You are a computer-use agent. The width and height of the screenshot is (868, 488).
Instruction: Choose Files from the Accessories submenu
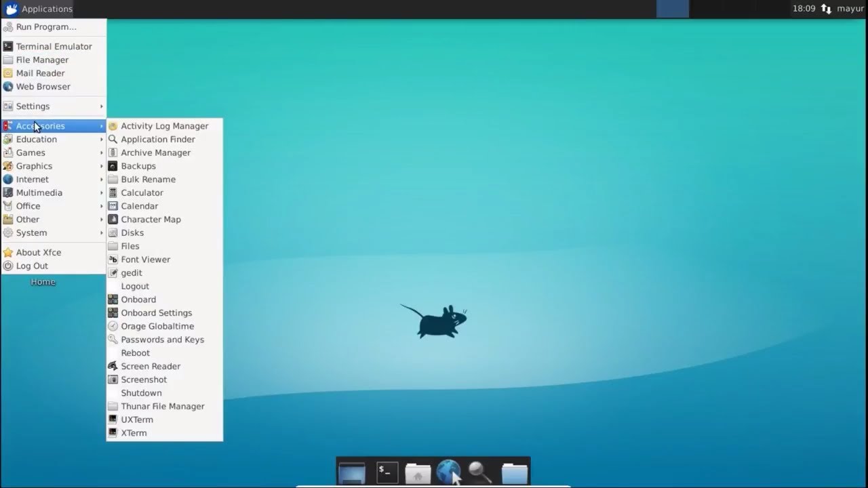click(165, 247)
